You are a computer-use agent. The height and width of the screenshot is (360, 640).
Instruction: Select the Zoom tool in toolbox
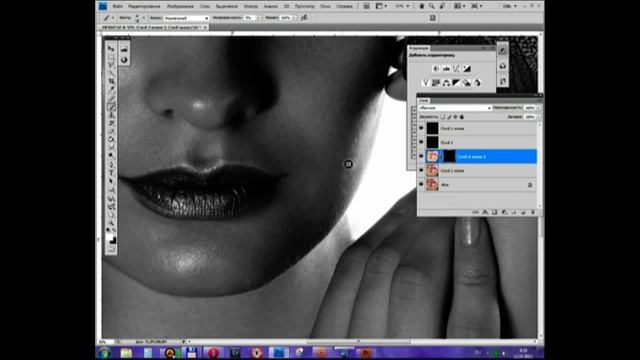coord(111,223)
